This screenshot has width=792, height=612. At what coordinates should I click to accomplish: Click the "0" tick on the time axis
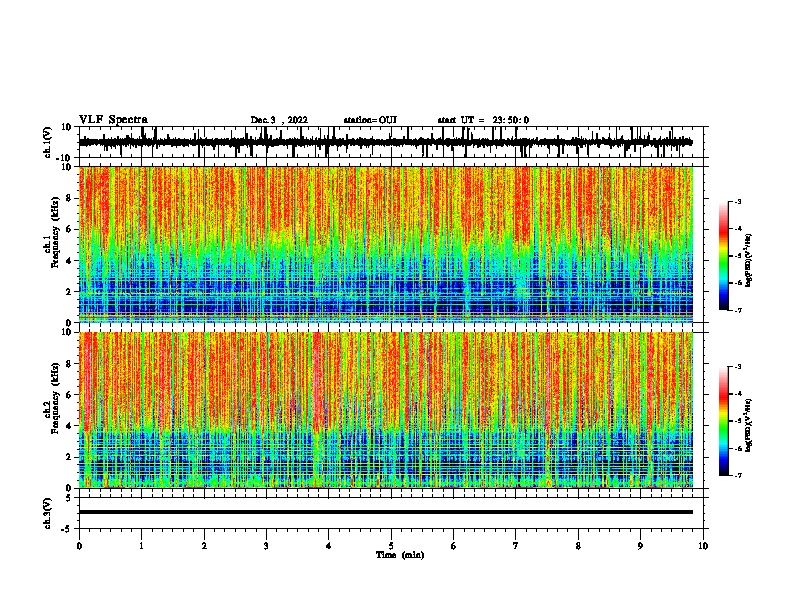tap(79, 546)
